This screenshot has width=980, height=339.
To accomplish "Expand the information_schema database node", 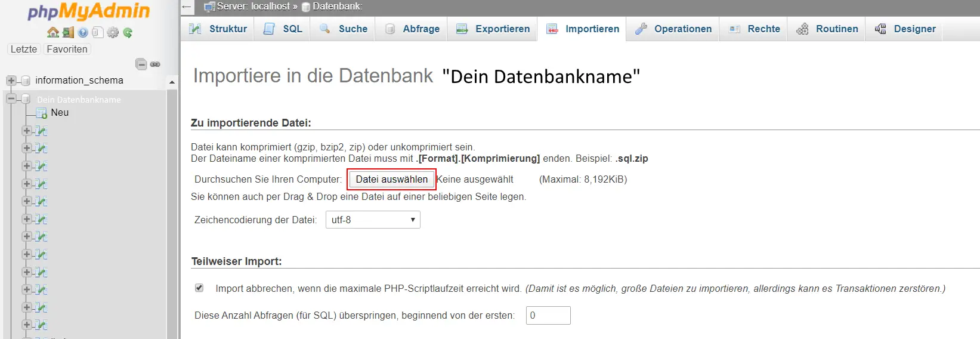I will click(x=11, y=81).
